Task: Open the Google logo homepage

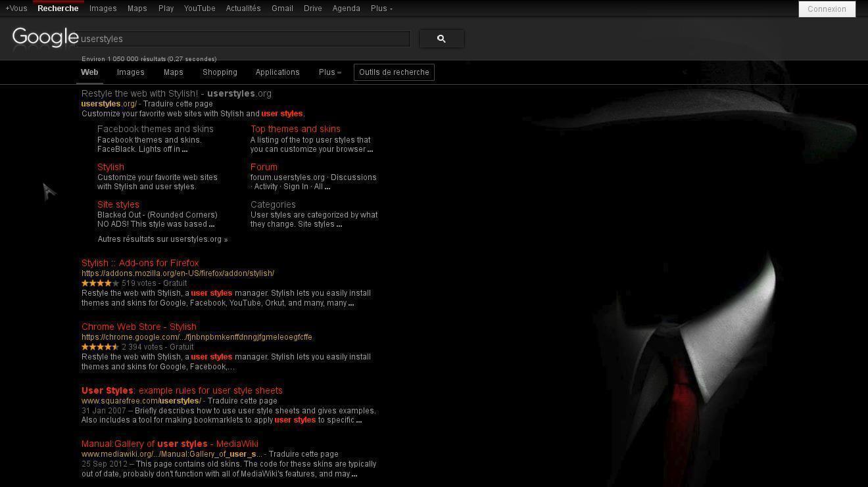Action: coord(45,38)
